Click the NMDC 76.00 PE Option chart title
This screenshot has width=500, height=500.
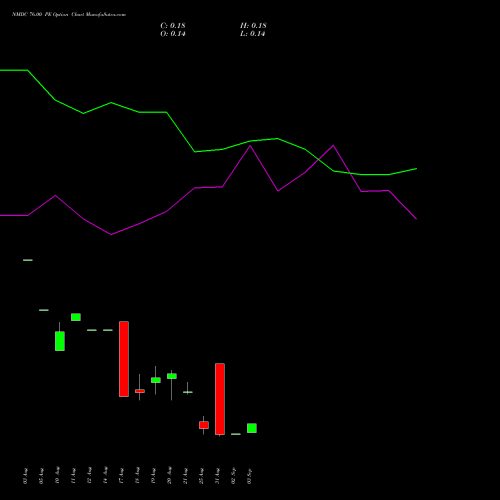[69, 15]
